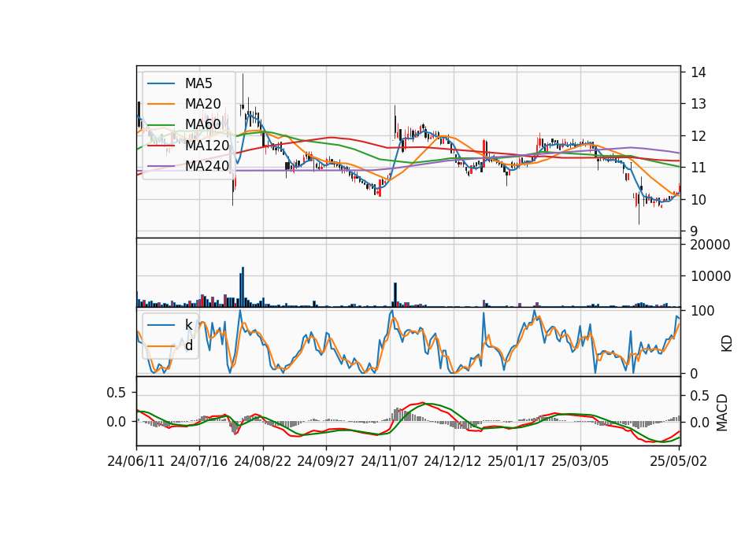The height and width of the screenshot is (543, 756).
Task: Click the orange MA20 legend line sample
Action: [161, 104]
